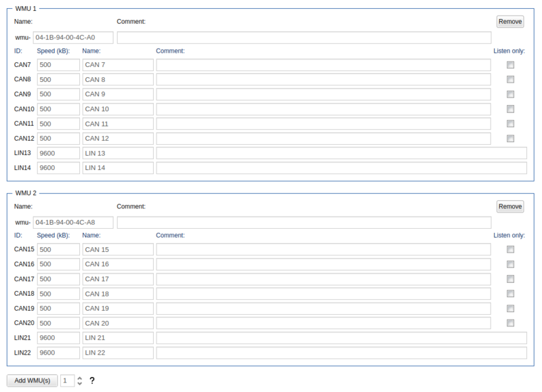The height and width of the screenshot is (392, 542).
Task: Click the question mark help icon
Action: click(x=91, y=380)
